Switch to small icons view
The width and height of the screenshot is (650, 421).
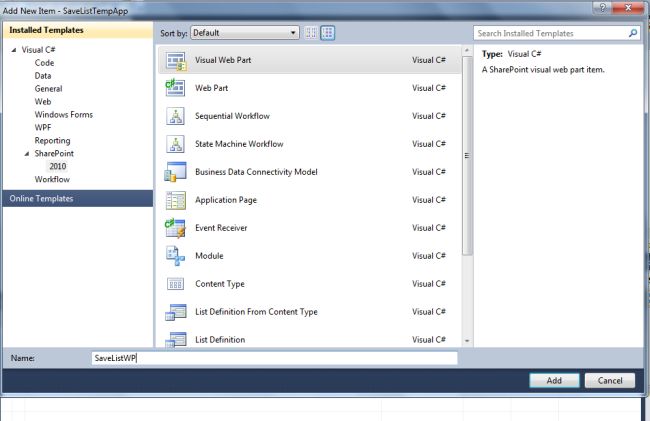coord(311,33)
